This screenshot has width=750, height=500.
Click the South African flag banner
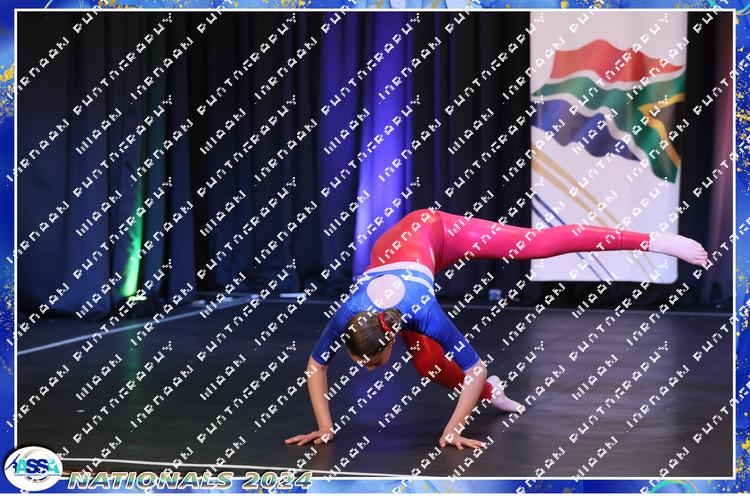608,147
